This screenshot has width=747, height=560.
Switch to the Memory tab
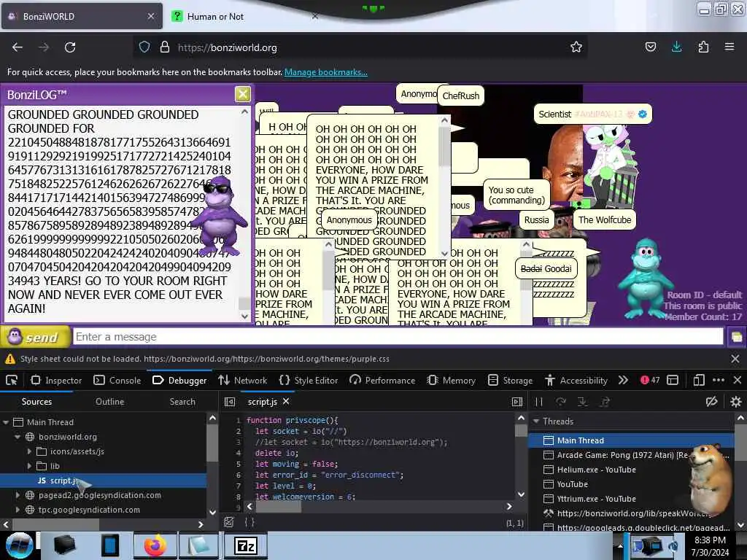pos(451,380)
